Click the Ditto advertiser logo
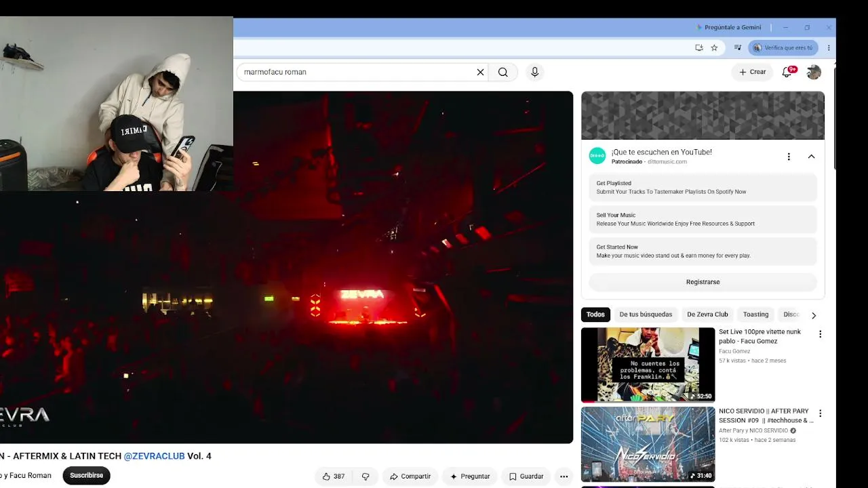The height and width of the screenshot is (488, 868). tap(597, 156)
